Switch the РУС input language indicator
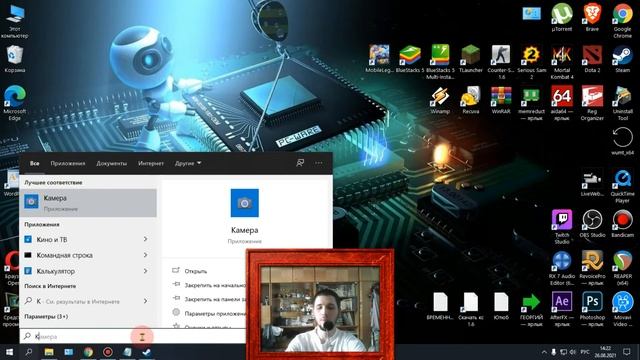640x360 pixels. pyautogui.click(x=585, y=352)
